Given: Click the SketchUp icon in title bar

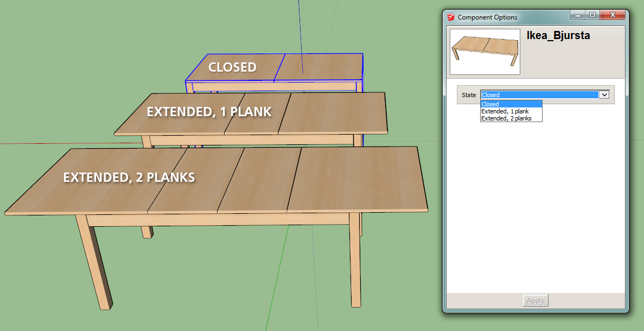Looking at the screenshot, I should point(451,17).
